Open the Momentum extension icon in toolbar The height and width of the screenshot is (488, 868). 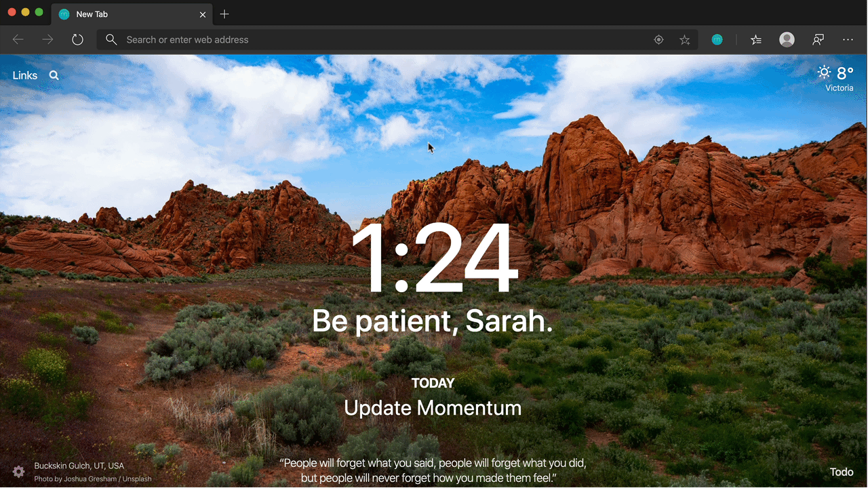click(717, 40)
